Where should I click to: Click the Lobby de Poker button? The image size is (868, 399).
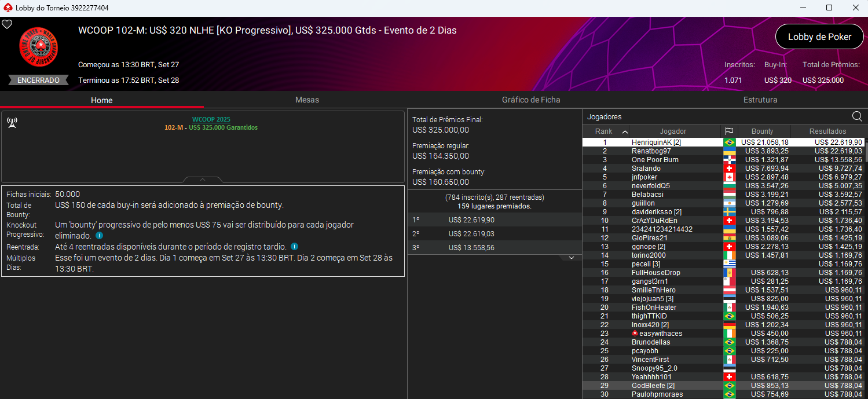819,36
